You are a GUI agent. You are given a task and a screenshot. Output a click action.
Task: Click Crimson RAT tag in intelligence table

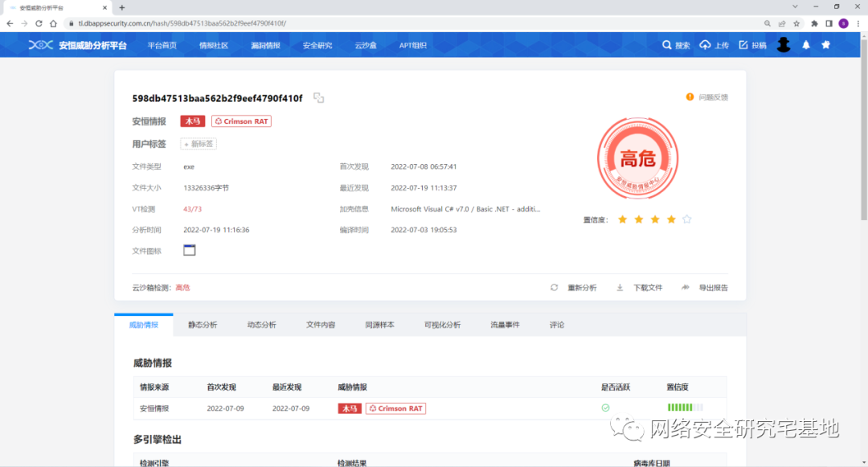[395, 408]
